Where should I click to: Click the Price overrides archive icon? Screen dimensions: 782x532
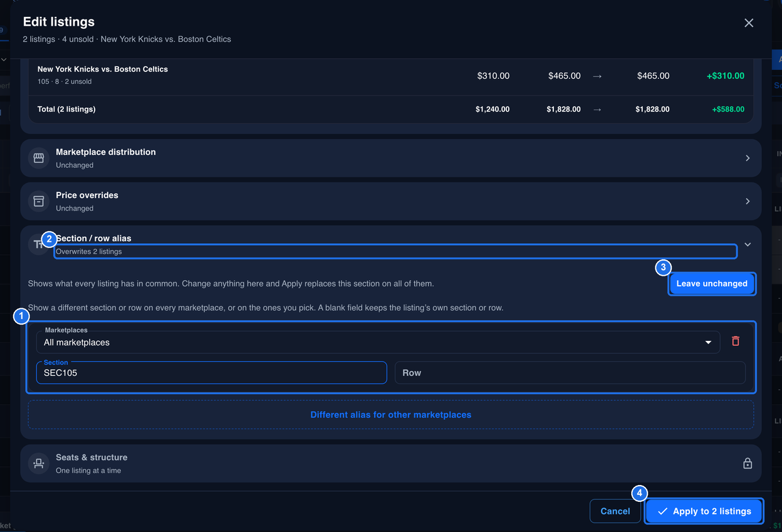coord(39,201)
